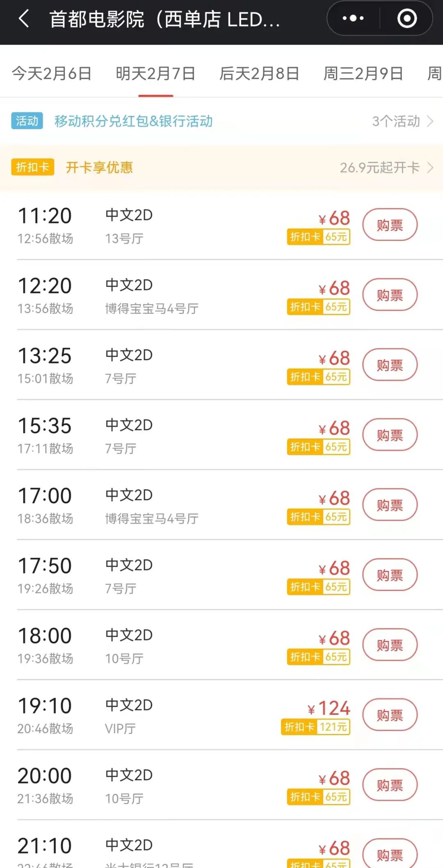Image resolution: width=443 pixels, height=868 pixels.
Task: Tap the back arrow icon
Action: [x=24, y=19]
